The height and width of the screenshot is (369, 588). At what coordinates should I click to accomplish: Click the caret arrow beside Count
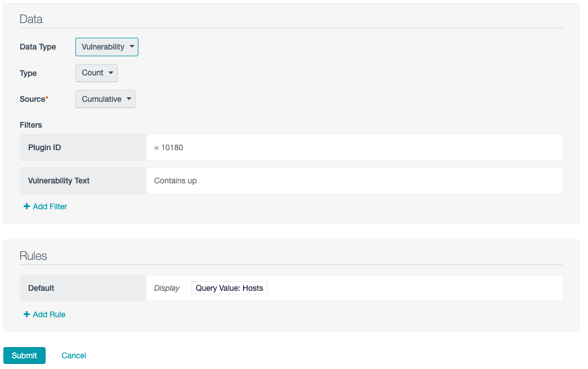point(111,73)
